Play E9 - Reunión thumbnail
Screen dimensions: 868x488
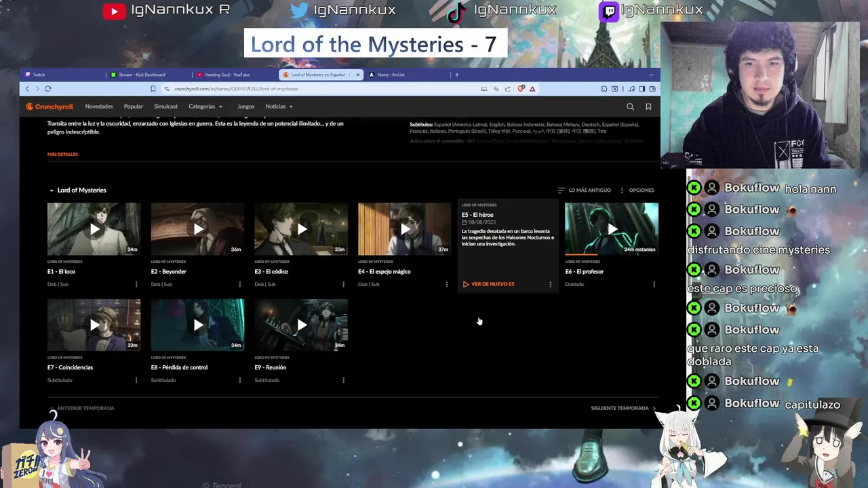[301, 325]
